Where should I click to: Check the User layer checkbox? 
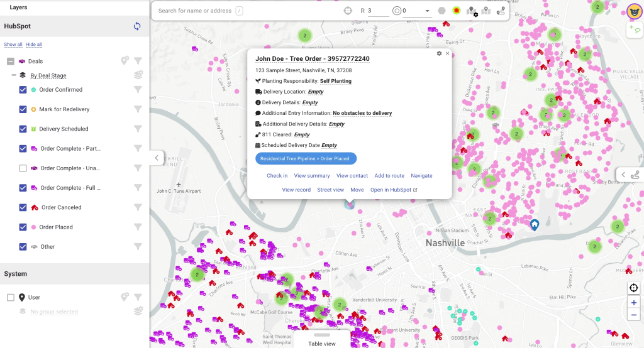tap(11, 298)
